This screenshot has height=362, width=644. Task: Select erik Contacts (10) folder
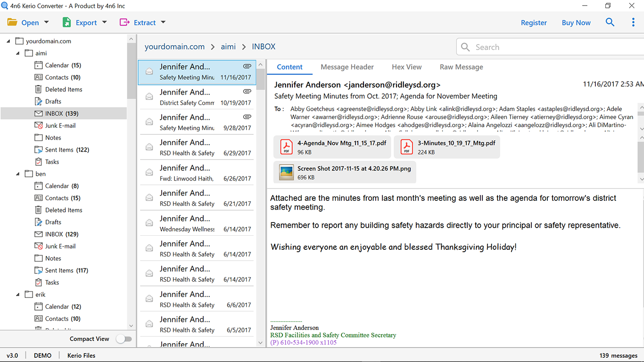(64, 319)
